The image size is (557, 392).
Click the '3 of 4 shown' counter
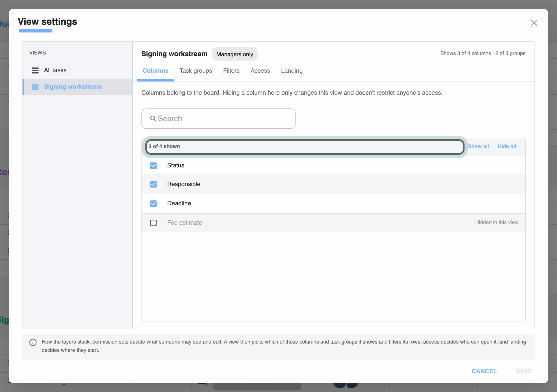[x=164, y=146]
